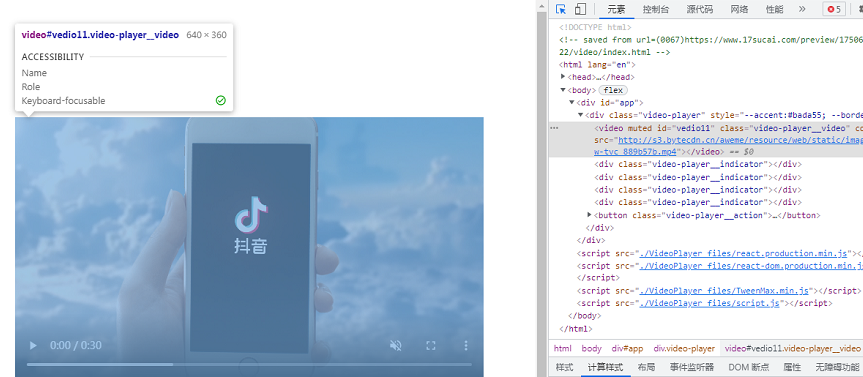Collapse the div id="app" node
The height and width of the screenshot is (377, 863).
[x=572, y=103]
